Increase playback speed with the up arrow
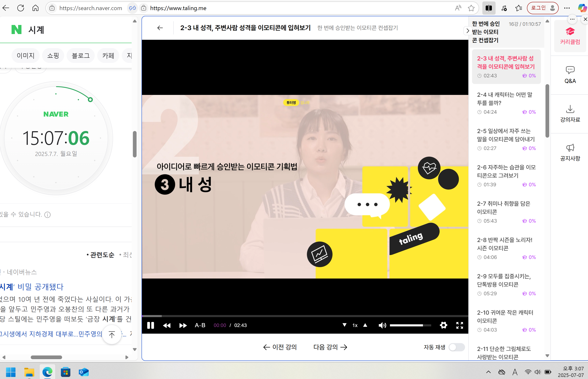Viewport: 588px width, 379px height. coord(365,325)
